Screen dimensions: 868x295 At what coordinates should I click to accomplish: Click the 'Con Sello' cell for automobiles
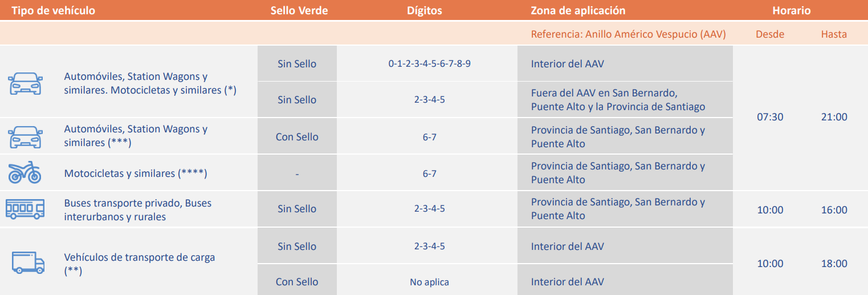pos(297,137)
